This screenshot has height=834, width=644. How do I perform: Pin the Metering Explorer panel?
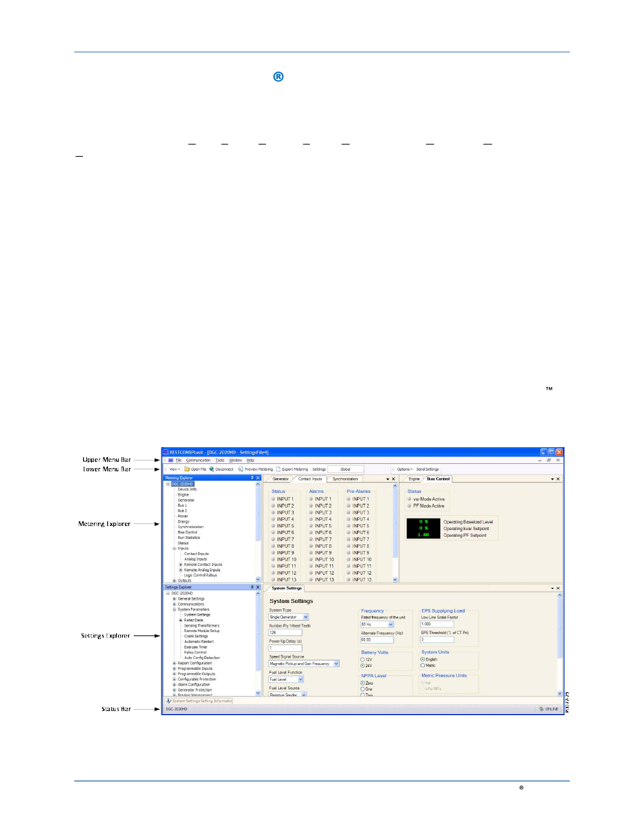click(x=252, y=478)
